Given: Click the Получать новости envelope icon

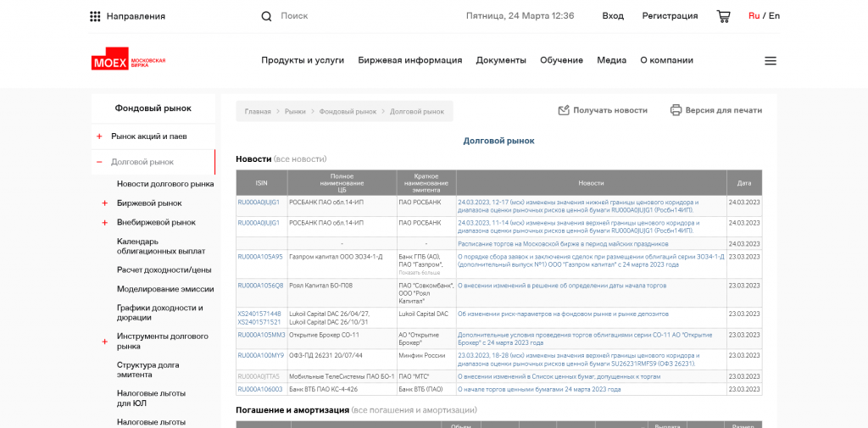Looking at the screenshot, I should (x=564, y=110).
